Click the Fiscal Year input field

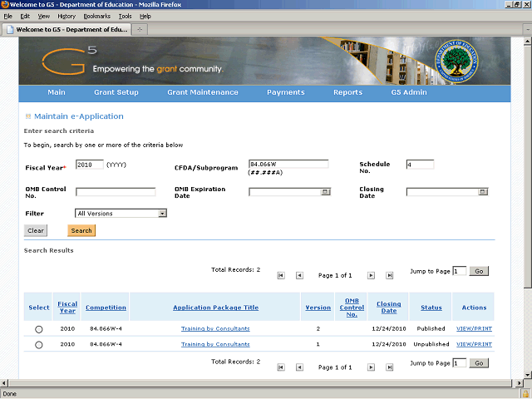pos(90,165)
